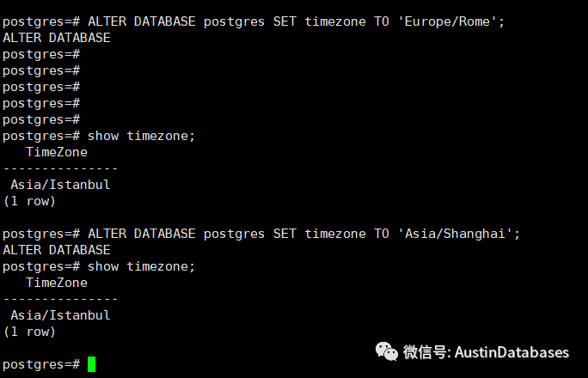Select the second Asia/Istanbul result value
The width and height of the screenshot is (588, 378).
click(60, 315)
